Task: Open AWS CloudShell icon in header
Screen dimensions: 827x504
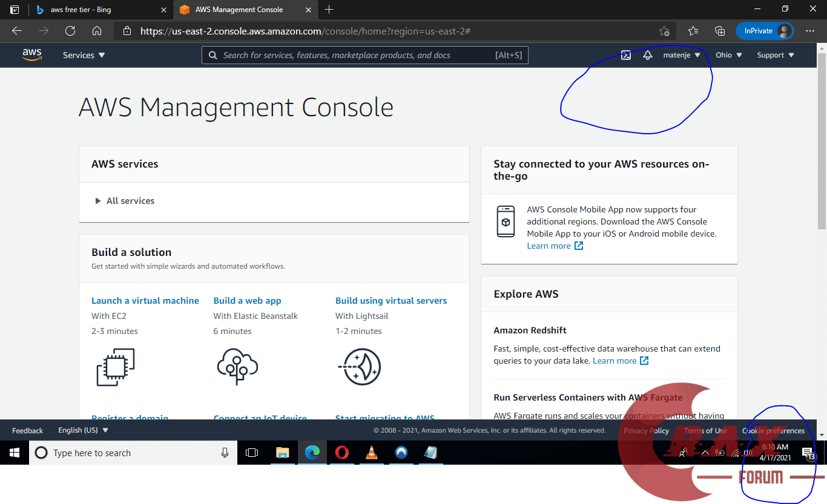Action: 626,55
